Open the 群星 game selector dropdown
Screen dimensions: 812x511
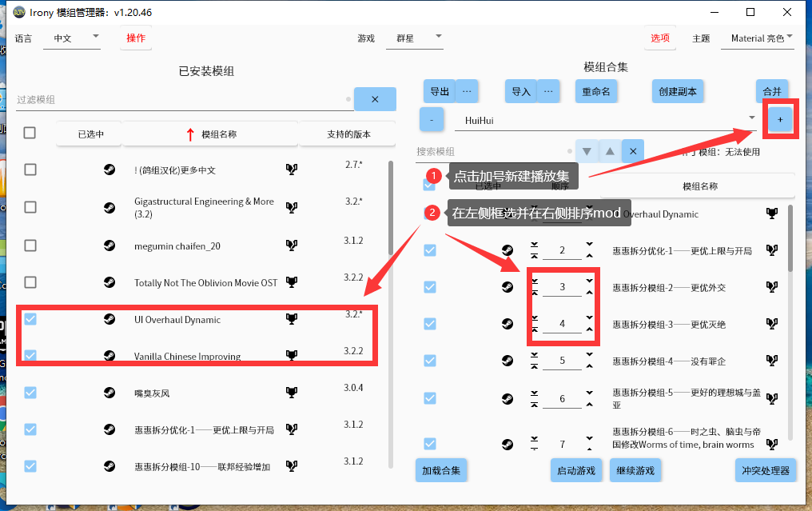[x=415, y=37]
